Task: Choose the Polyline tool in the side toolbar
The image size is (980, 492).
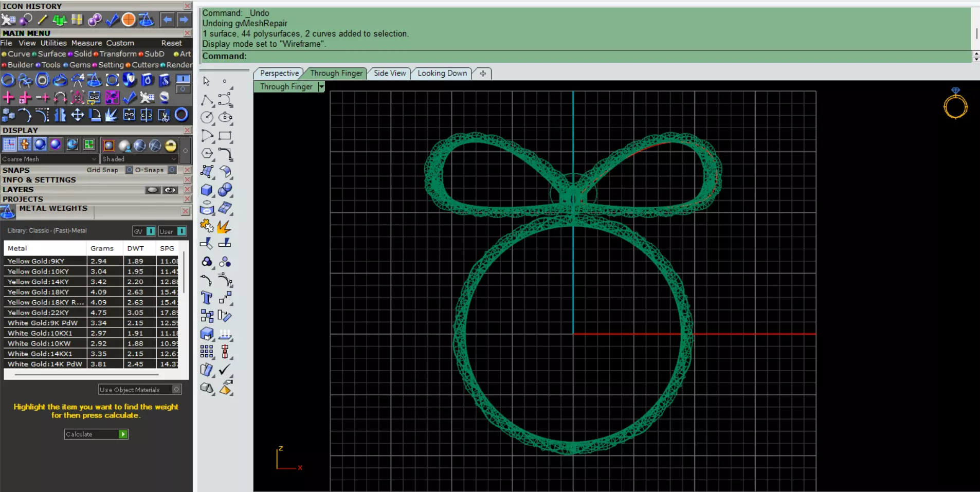Action: [207, 99]
